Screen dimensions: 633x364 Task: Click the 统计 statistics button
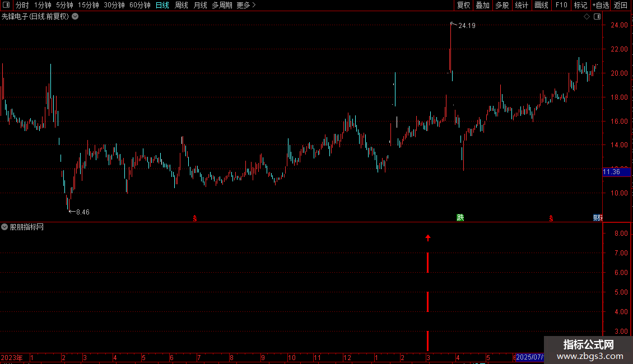(x=522, y=5)
